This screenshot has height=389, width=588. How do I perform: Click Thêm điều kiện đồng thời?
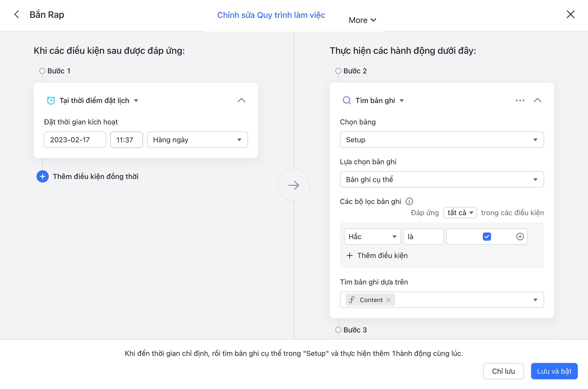coord(96,176)
